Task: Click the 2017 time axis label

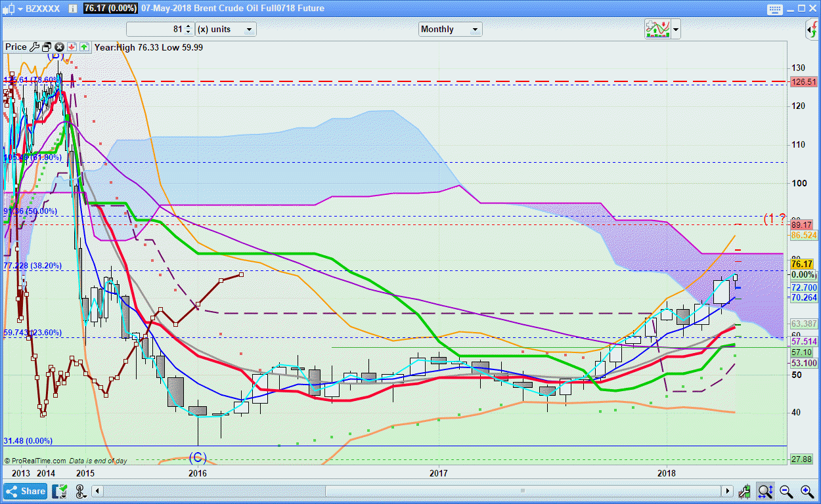Action: click(439, 472)
